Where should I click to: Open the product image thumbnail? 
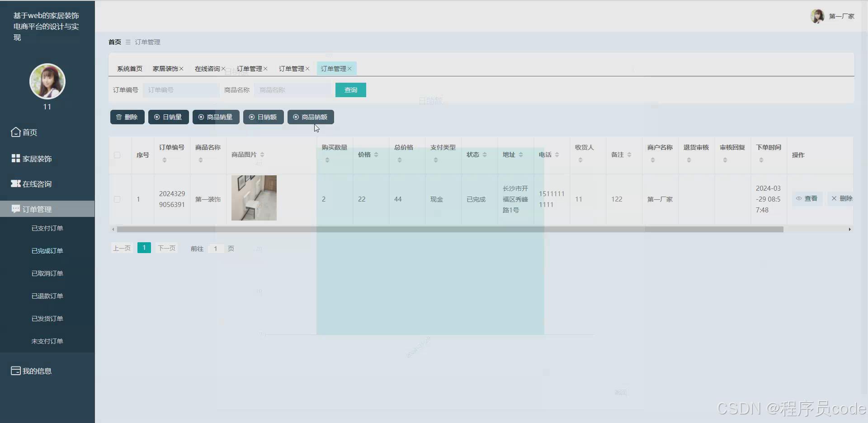(254, 198)
